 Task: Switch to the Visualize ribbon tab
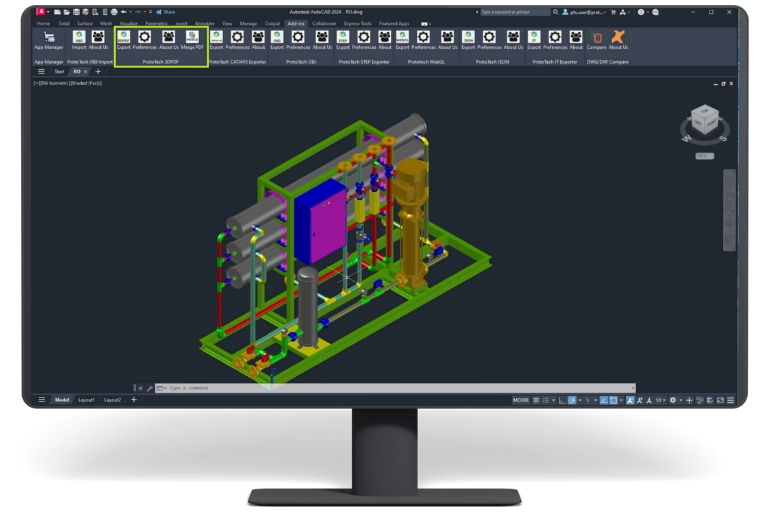coord(128,24)
